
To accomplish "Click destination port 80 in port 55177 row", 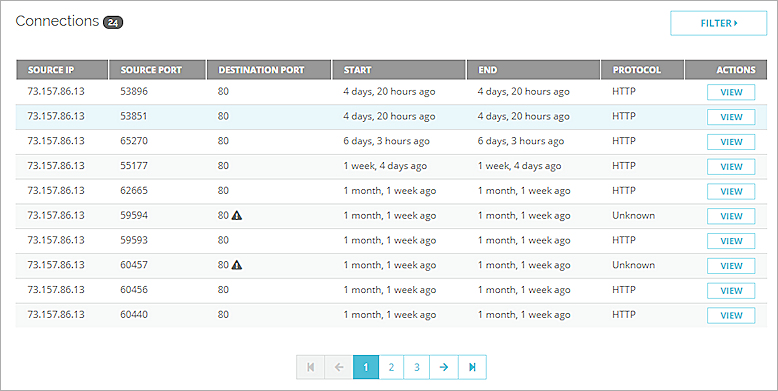I will coord(223,166).
